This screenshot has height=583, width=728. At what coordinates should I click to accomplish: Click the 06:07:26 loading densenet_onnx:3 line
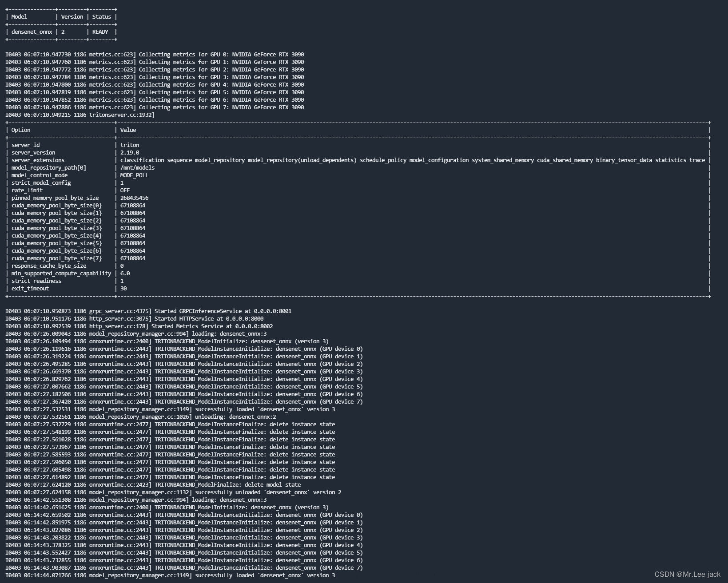(x=136, y=334)
